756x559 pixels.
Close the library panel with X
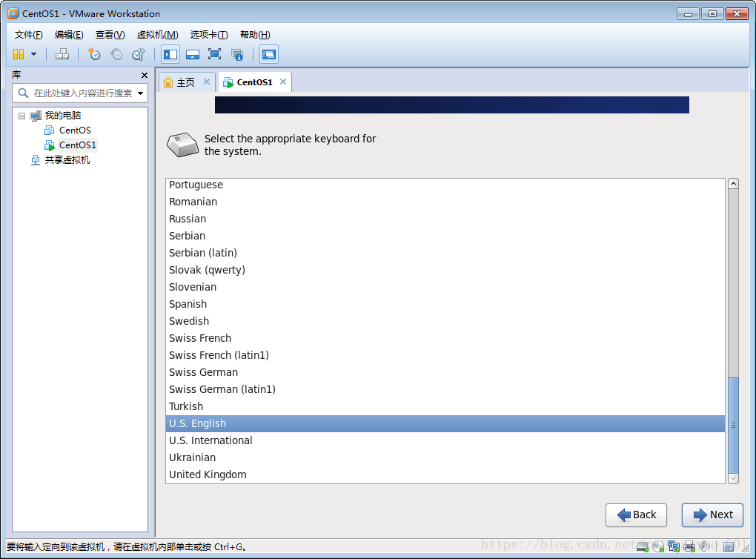[x=145, y=75]
